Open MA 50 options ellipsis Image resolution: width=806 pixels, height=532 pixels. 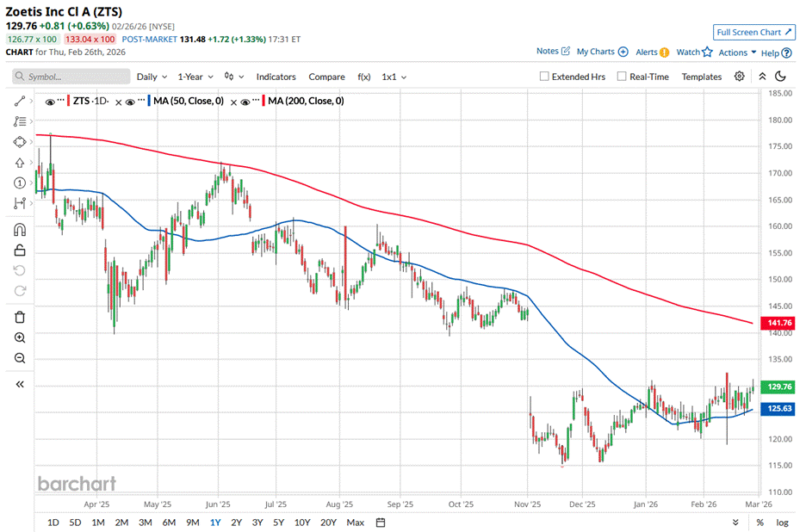[141, 100]
